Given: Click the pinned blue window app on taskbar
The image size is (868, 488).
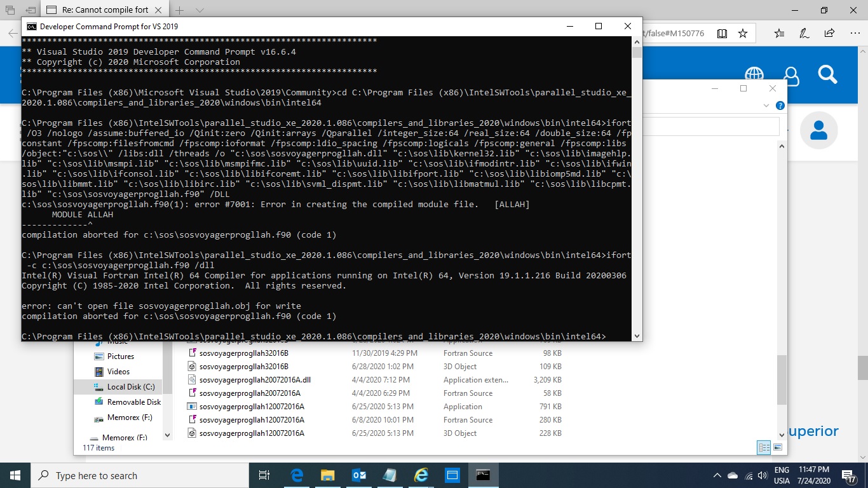Looking at the screenshot, I should click(452, 475).
